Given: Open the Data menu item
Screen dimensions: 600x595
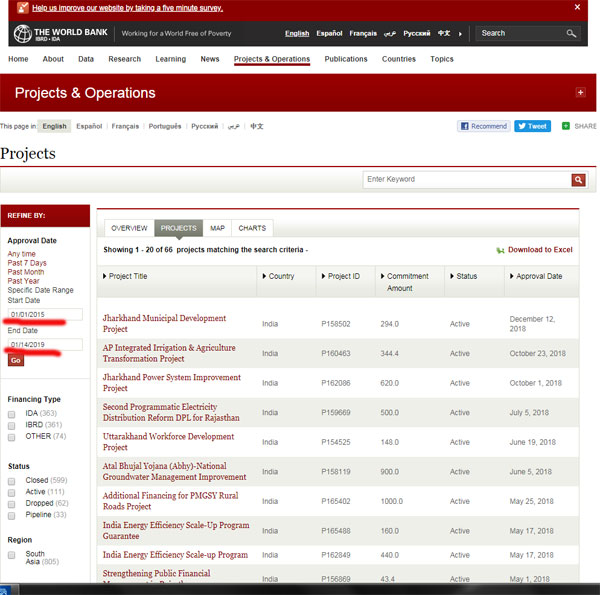Looking at the screenshot, I should (x=86, y=59).
